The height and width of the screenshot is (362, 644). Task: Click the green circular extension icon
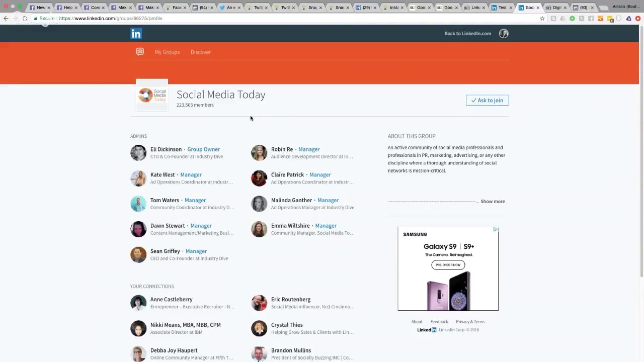coord(572,19)
